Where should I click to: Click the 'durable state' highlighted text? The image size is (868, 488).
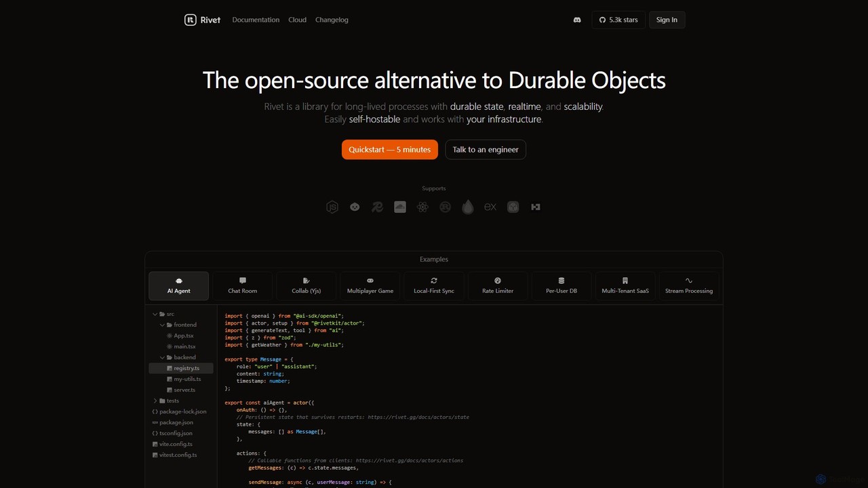point(477,106)
